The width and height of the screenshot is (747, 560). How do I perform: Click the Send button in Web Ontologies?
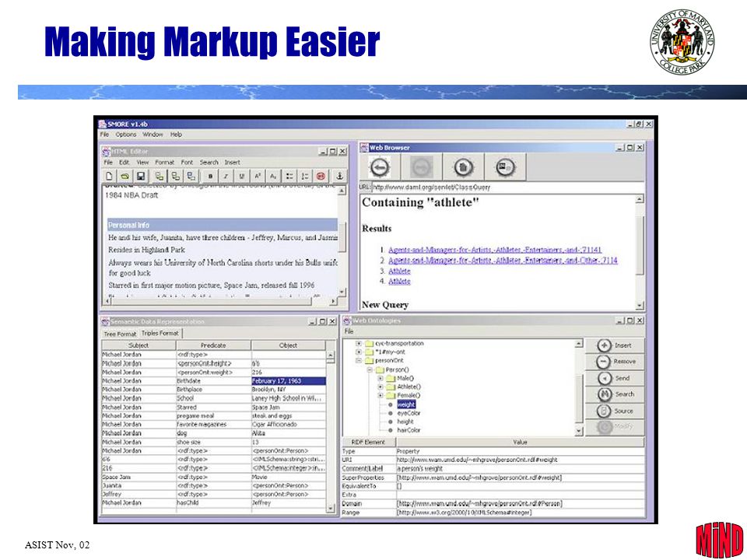point(614,378)
